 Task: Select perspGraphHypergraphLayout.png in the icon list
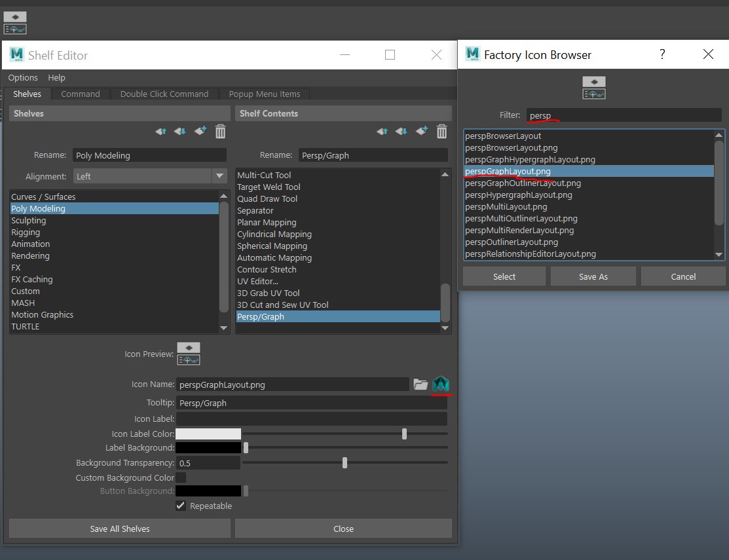[589, 159]
